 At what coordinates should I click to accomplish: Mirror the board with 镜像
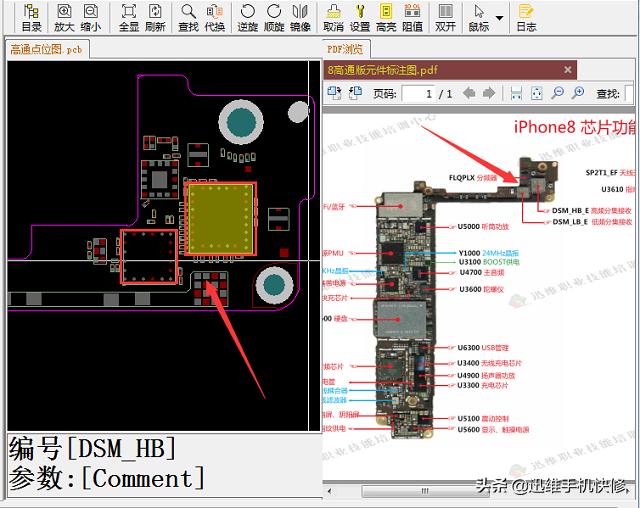(300, 17)
